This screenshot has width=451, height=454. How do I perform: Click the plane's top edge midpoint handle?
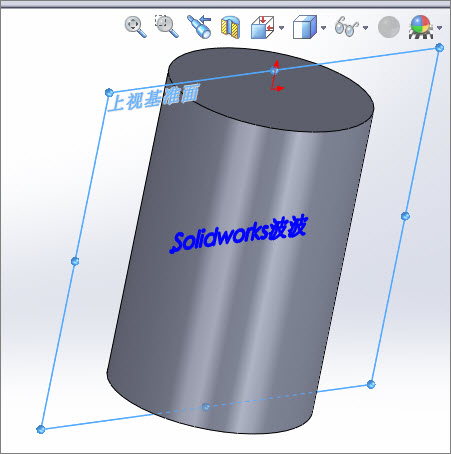tap(274, 70)
